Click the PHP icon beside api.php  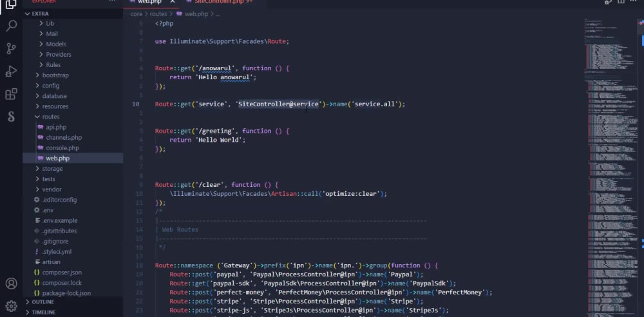point(40,127)
